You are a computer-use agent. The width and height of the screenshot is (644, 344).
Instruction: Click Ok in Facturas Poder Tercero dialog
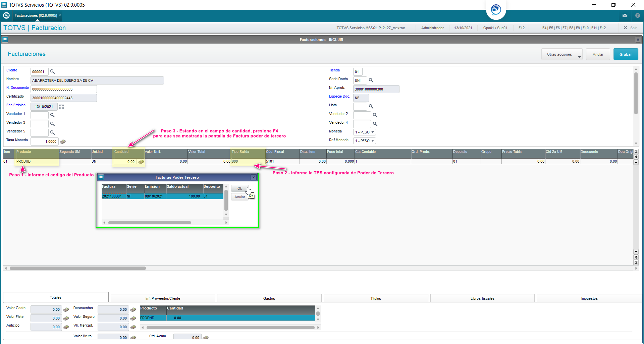239,189
